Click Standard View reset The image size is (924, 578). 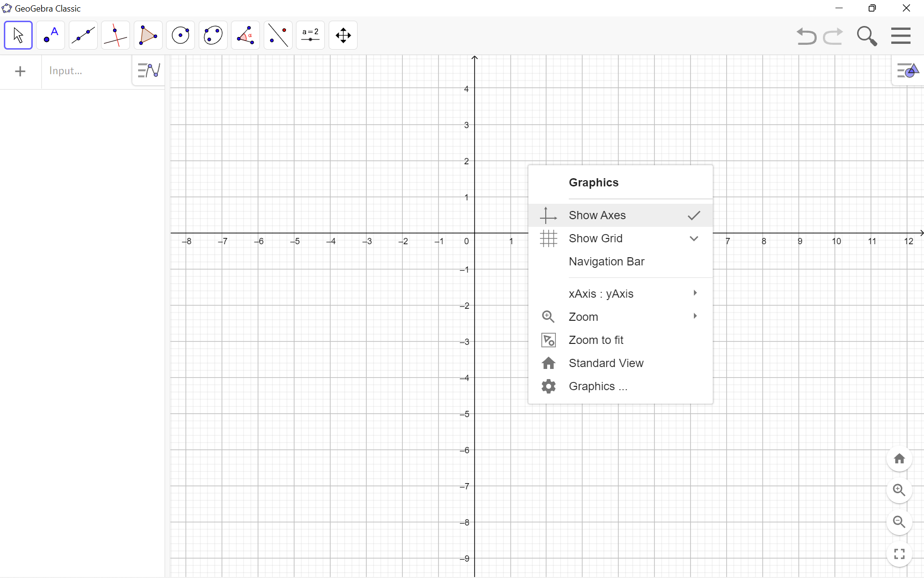point(606,363)
